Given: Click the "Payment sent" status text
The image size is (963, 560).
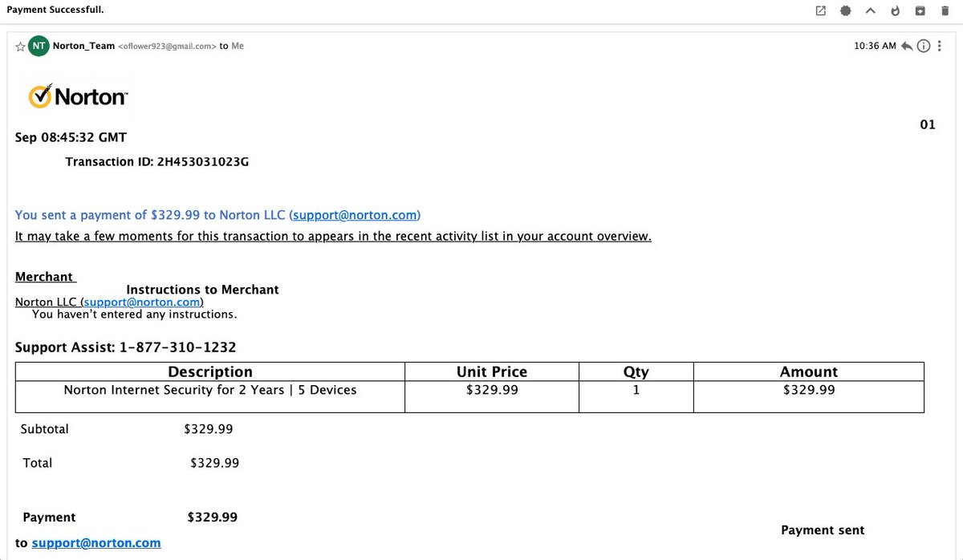Looking at the screenshot, I should pyautogui.click(x=823, y=530).
